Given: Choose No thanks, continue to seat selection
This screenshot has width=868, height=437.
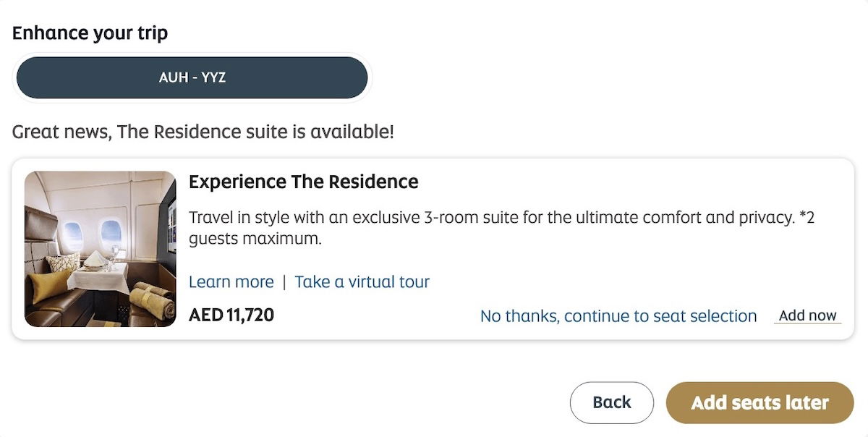Looking at the screenshot, I should pyautogui.click(x=618, y=316).
